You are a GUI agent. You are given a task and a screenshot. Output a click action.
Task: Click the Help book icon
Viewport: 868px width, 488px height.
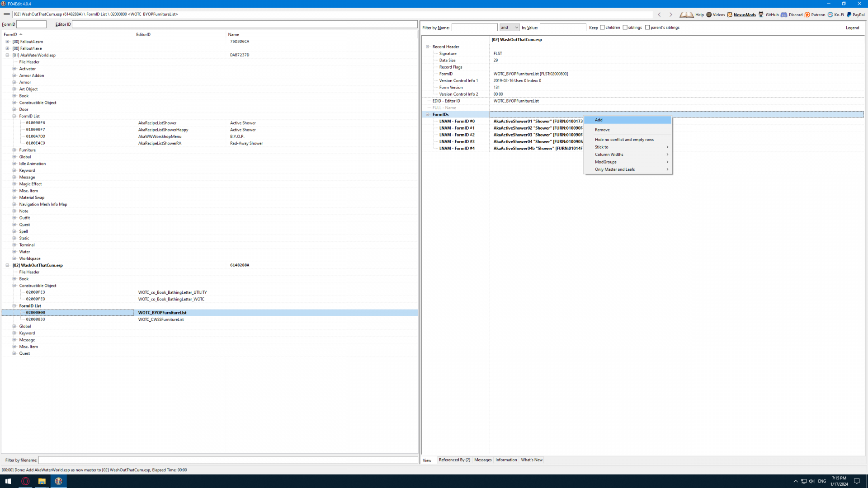[686, 14]
